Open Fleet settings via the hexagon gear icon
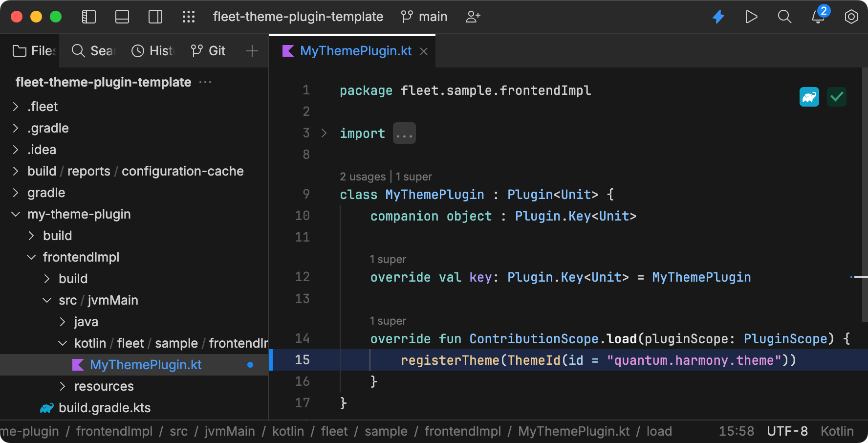This screenshot has width=868, height=443. 851,16
